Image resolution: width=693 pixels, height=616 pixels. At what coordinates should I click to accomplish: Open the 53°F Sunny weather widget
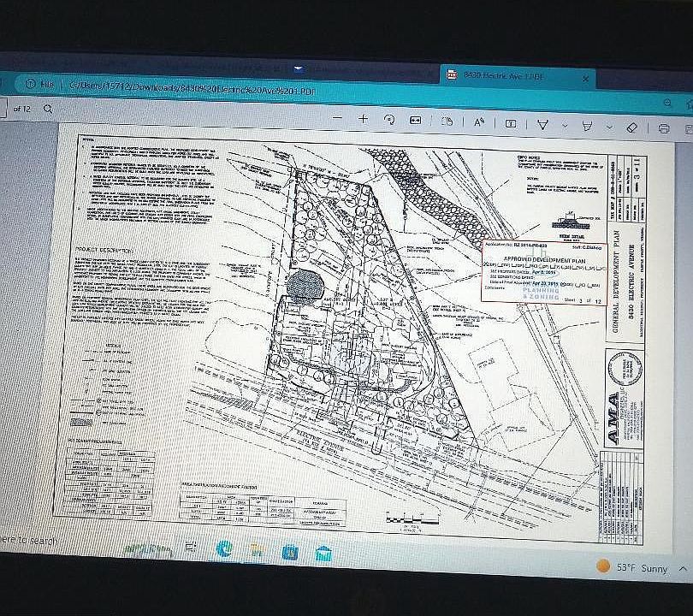(633, 568)
